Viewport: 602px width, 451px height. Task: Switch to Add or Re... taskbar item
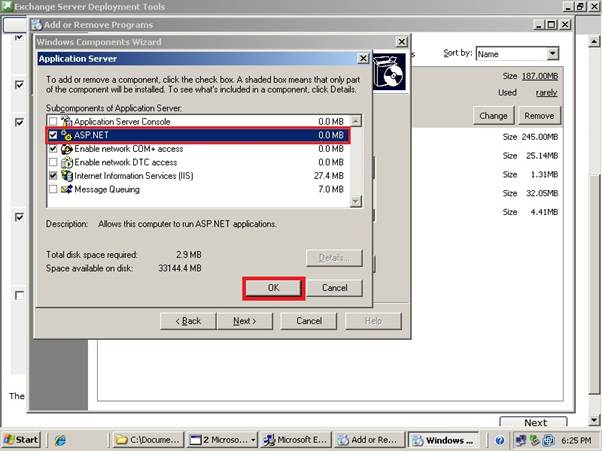point(369,440)
